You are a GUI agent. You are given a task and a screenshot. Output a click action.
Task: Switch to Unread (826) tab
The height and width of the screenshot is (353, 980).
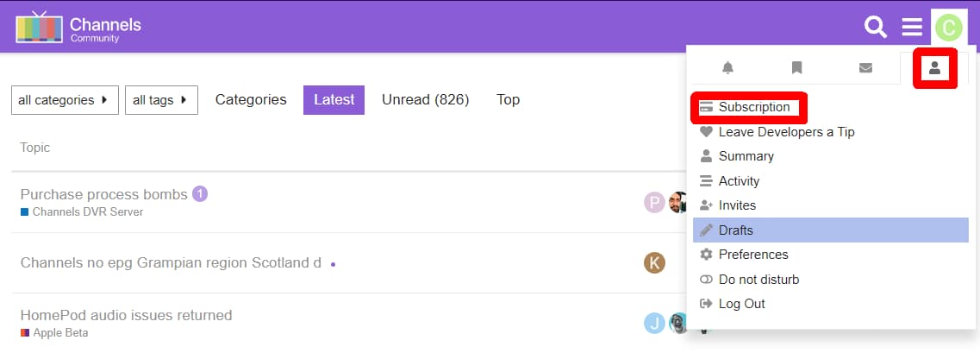tap(425, 100)
